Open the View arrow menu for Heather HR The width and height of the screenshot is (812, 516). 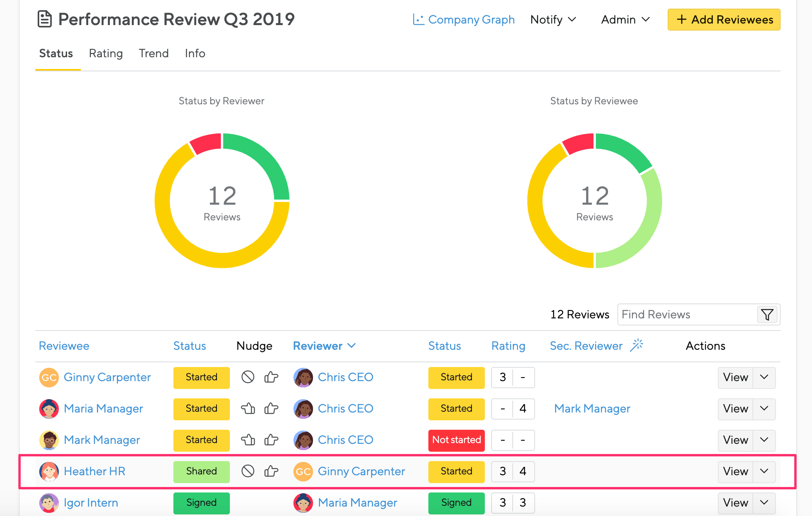764,471
